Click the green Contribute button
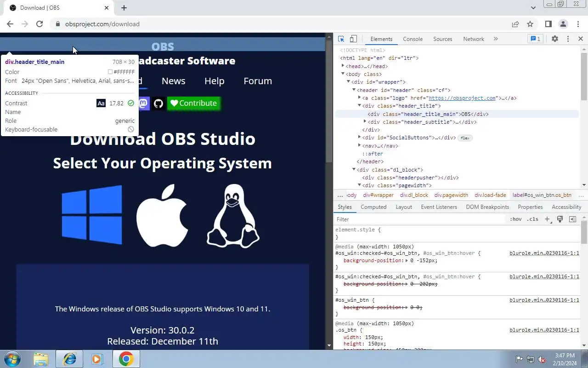Viewport: 588px width, 368px height. coord(193,103)
